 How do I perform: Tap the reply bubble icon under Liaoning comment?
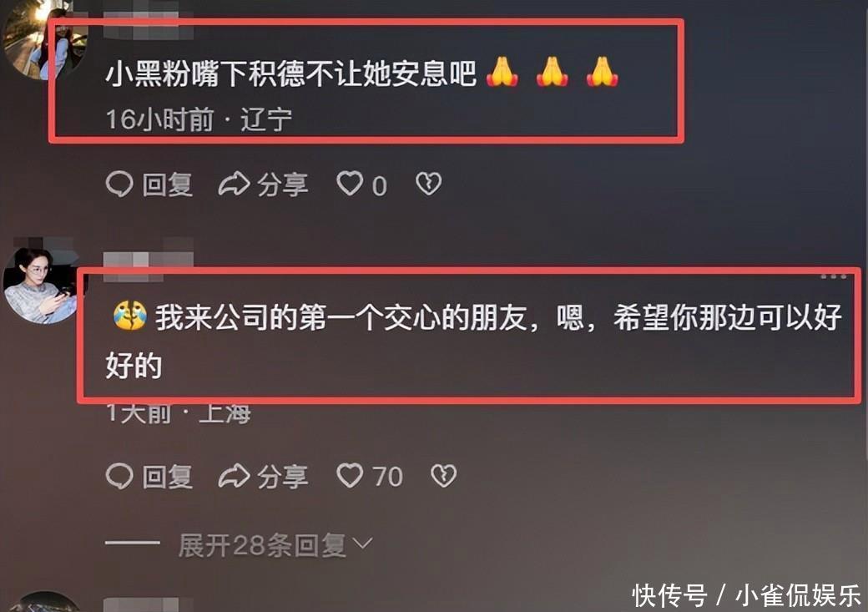(119, 185)
